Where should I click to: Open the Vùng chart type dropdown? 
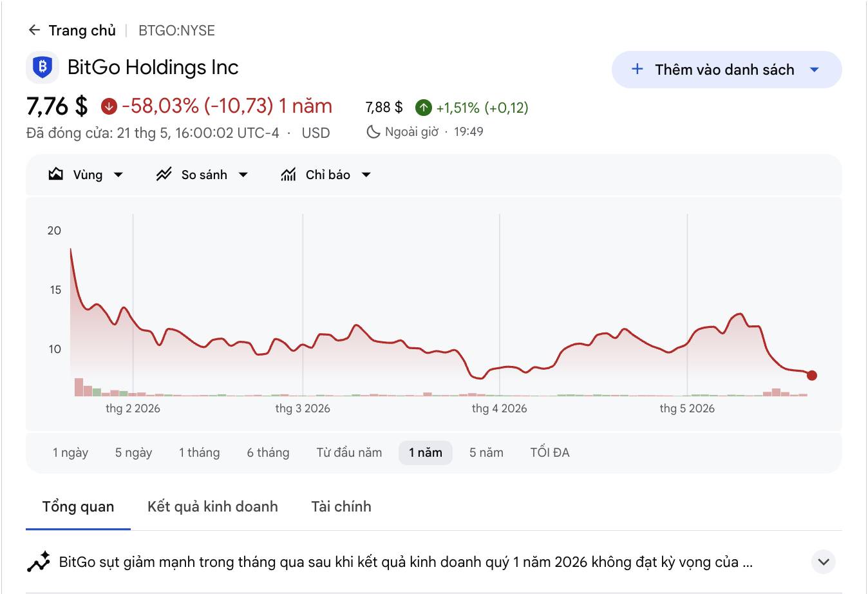86,175
